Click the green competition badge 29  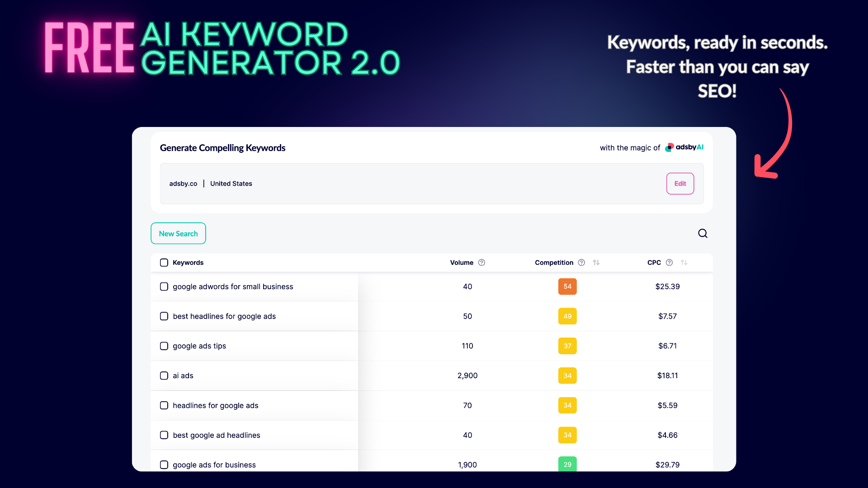coord(567,464)
